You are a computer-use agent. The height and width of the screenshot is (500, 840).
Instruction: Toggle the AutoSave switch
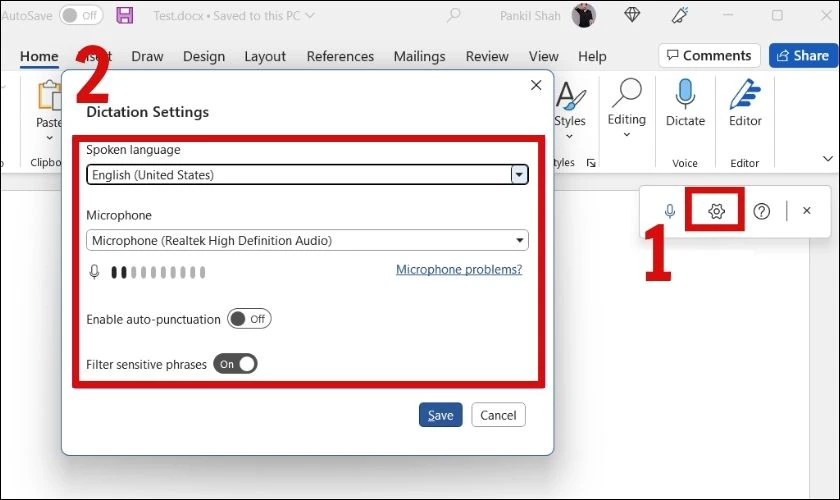pyautogui.click(x=81, y=16)
